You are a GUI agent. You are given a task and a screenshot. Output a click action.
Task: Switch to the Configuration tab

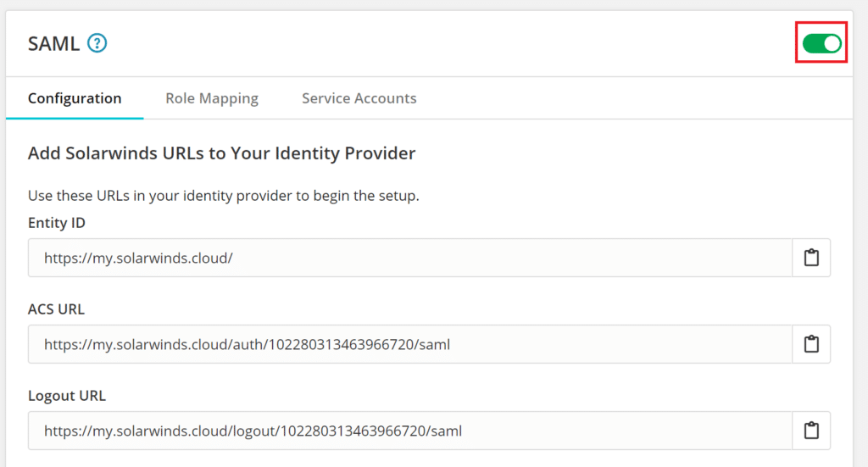pos(75,98)
